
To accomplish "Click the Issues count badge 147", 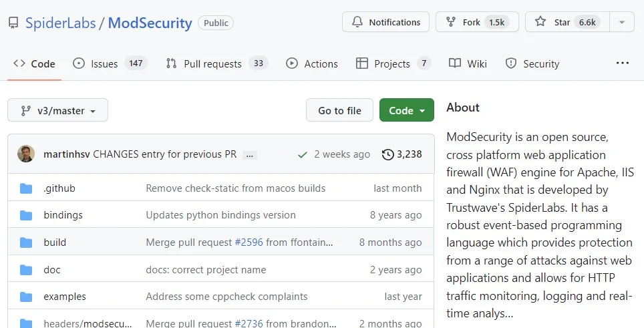I will coord(136,63).
